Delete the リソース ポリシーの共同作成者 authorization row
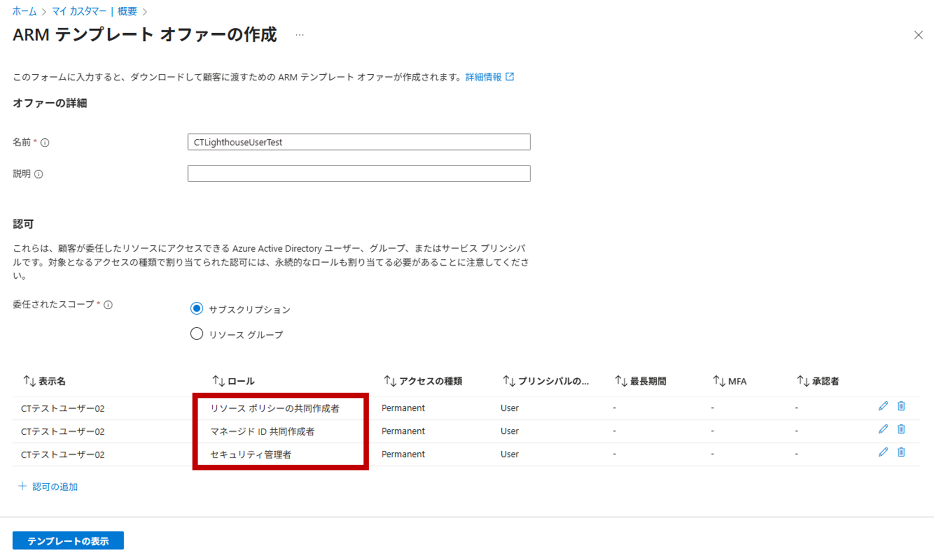The width and height of the screenshot is (934, 560). pyautogui.click(x=901, y=406)
